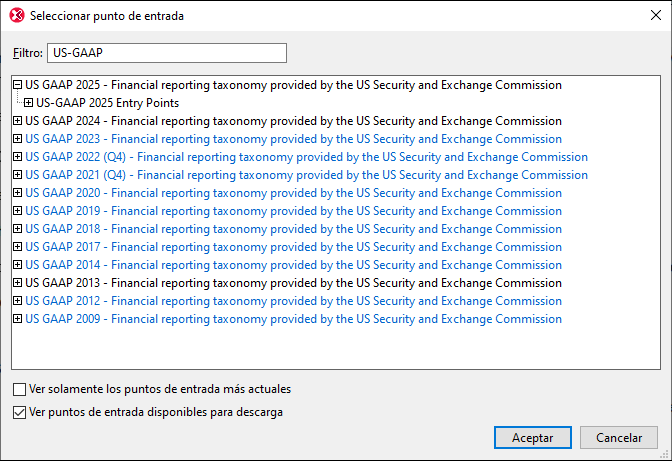672x461 pixels.
Task: Expand US GAAP 2022 (Q4) taxonomy
Action: [x=18, y=157]
